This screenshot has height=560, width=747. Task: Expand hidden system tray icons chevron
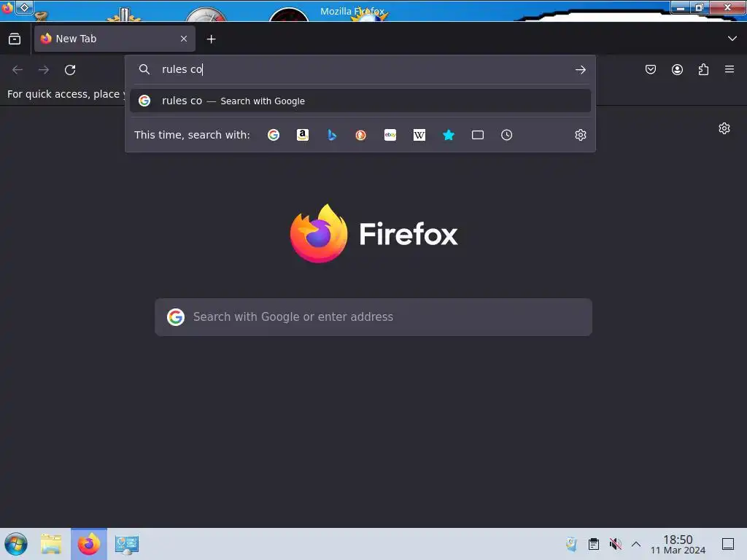tap(636, 544)
